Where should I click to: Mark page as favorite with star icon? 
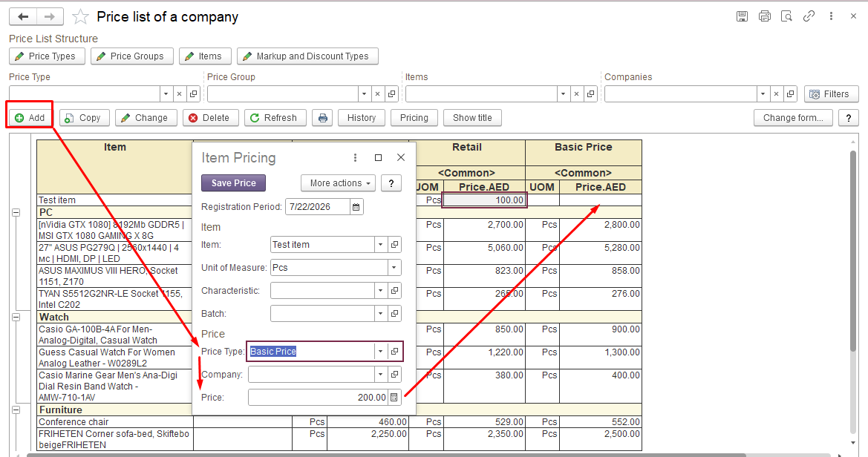coord(80,16)
